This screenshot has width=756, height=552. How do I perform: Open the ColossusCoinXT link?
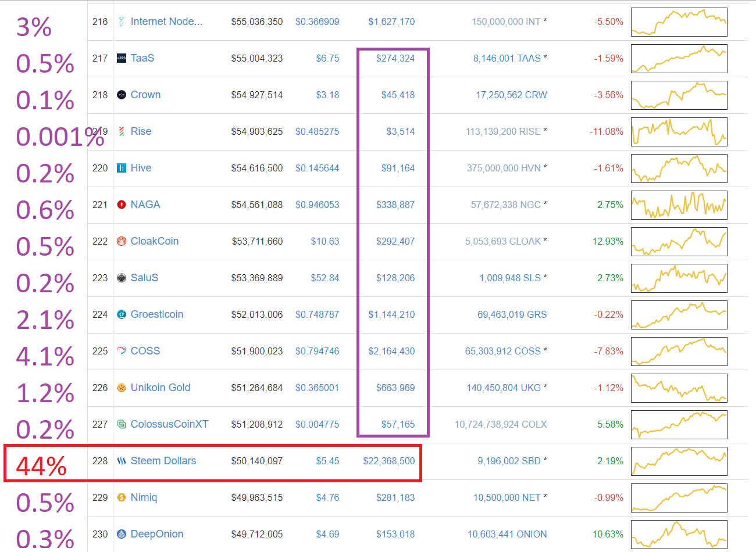click(169, 424)
